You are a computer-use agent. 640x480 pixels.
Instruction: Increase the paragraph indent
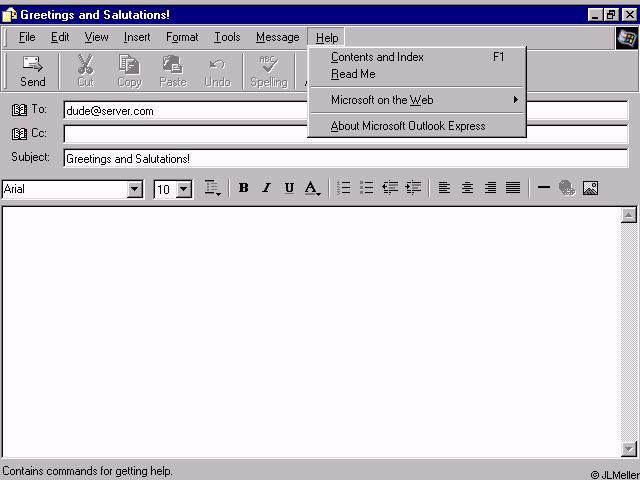click(413, 188)
